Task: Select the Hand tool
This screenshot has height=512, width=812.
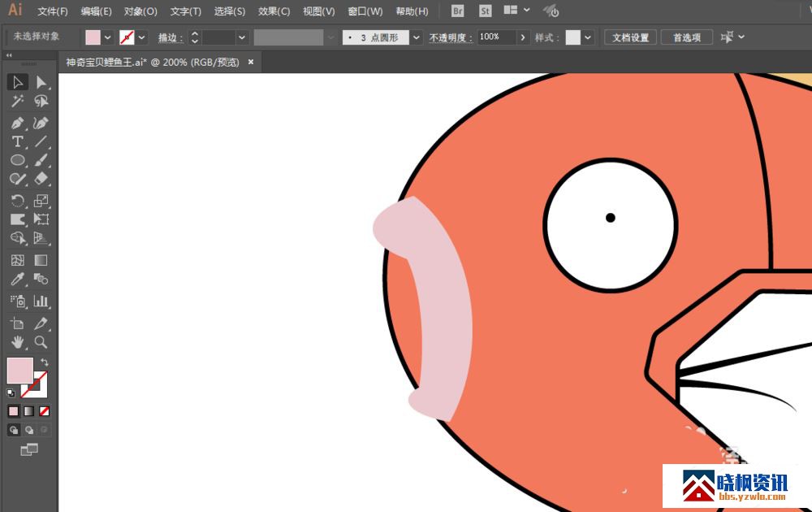Action: tap(18, 342)
